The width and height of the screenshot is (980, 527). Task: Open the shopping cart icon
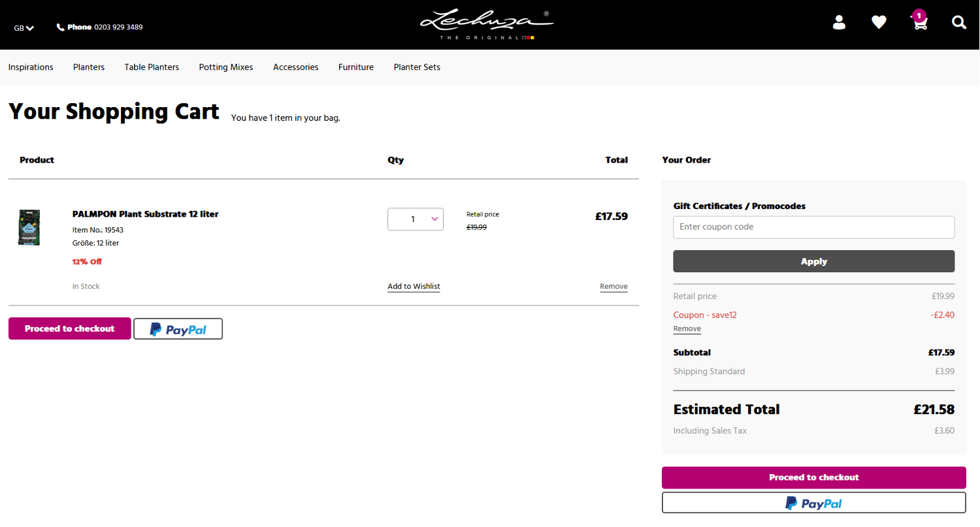coord(919,21)
